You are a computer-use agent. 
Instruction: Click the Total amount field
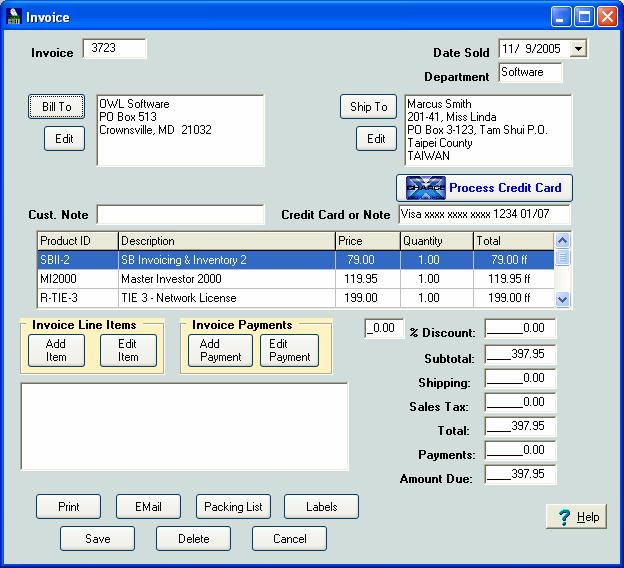click(x=520, y=426)
